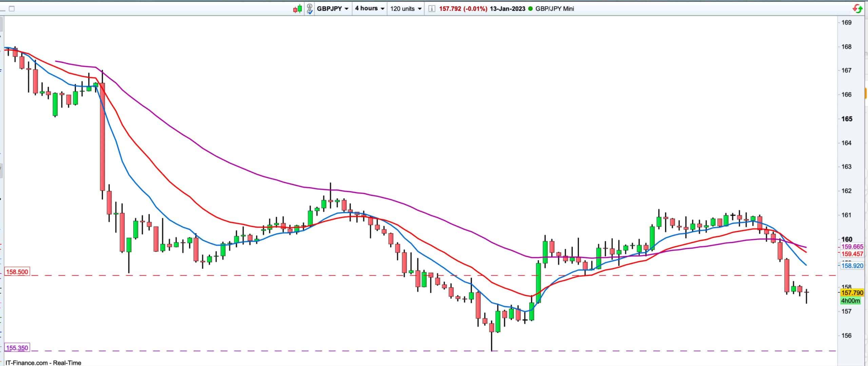Screen dimensions: 868x366
Task: Open the GBPJPY instrument dropdown
Action: pos(333,9)
